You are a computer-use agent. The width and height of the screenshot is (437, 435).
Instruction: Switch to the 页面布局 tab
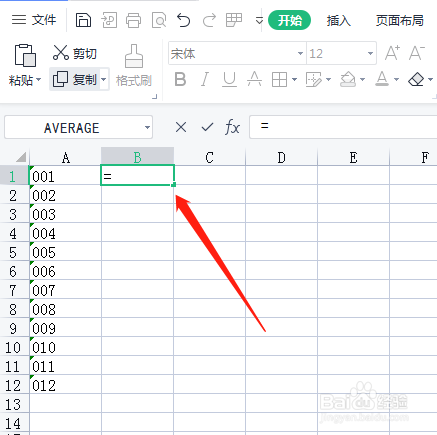pos(399,21)
